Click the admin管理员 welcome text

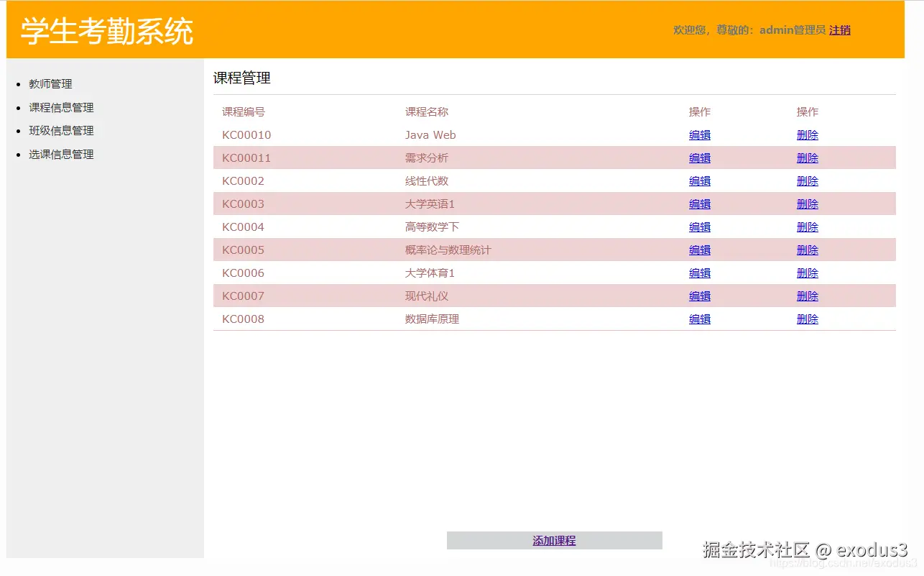(793, 30)
